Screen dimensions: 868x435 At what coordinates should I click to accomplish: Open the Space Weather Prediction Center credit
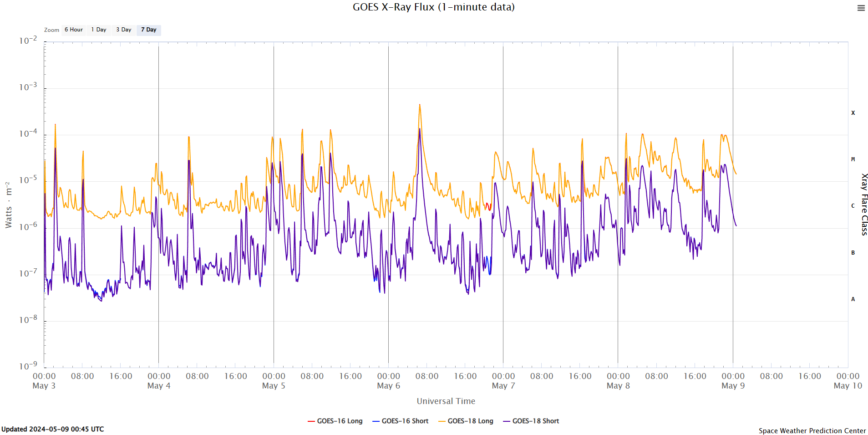[x=812, y=431]
